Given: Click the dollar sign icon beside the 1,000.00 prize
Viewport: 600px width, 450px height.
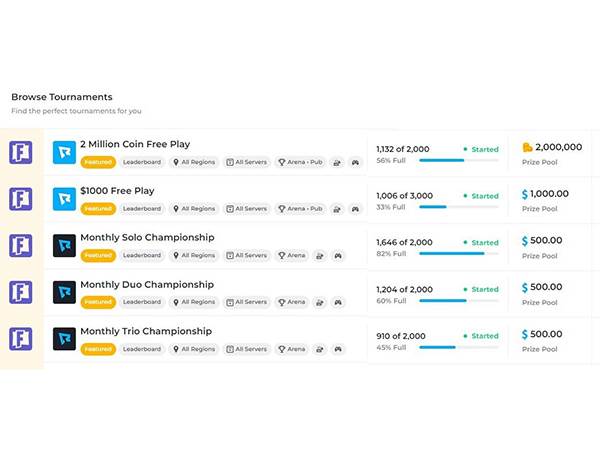Looking at the screenshot, I should click(525, 194).
